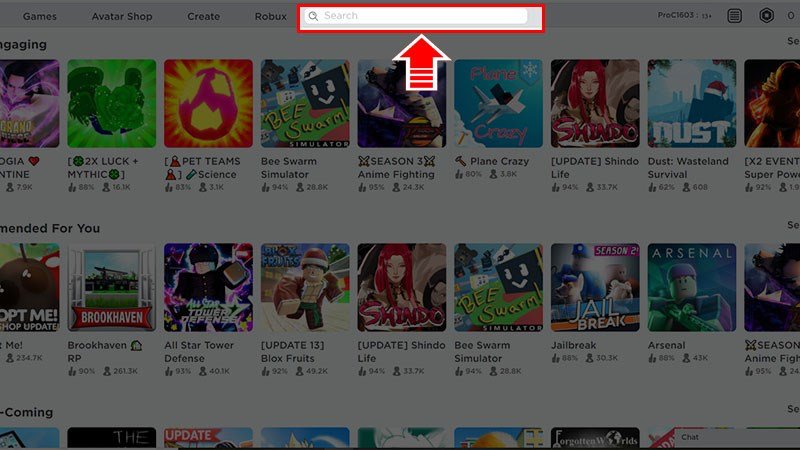Image resolution: width=800 pixels, height=450 pixels.
Task: Click See All beside Recommended For You
Action: point(793,225)
